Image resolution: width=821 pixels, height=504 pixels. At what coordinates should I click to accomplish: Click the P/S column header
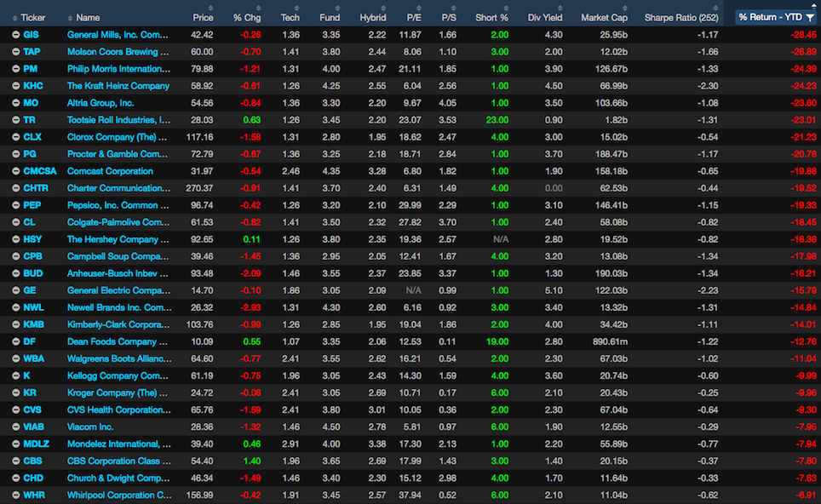449,18
